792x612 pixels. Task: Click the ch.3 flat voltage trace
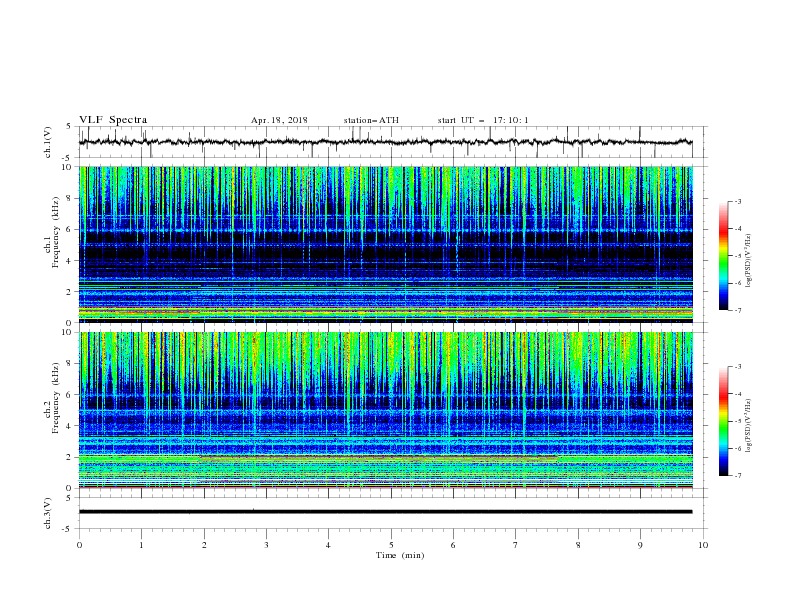click(x=385, y=512)
